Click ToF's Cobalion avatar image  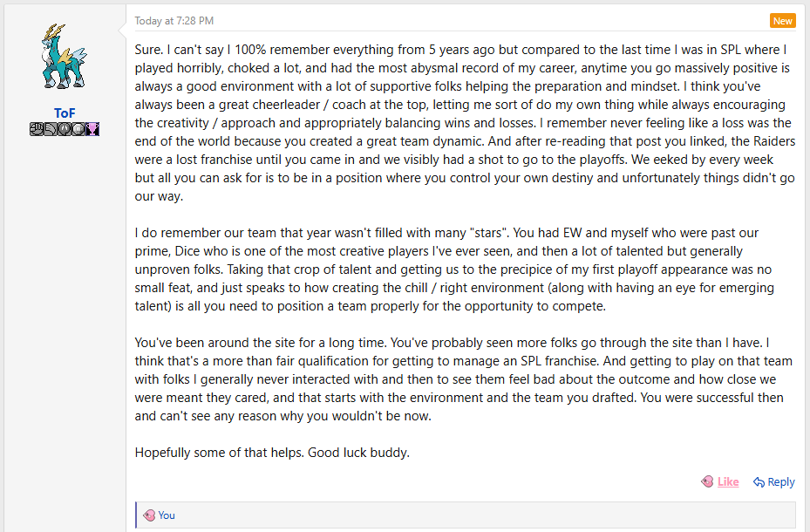65,56
